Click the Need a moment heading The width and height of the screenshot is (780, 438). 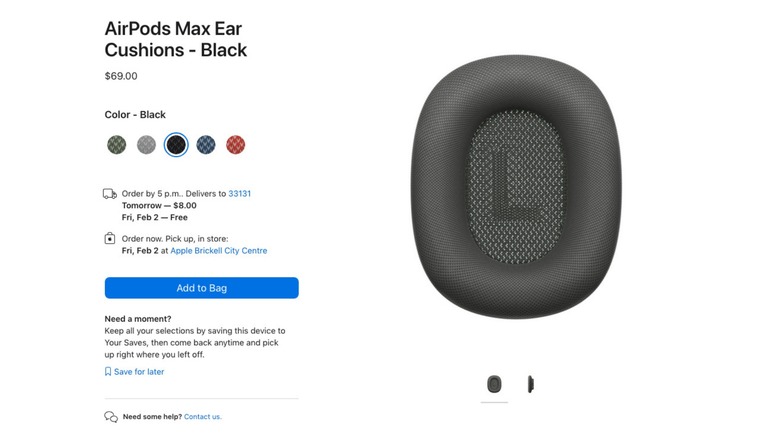click(138, 319)
